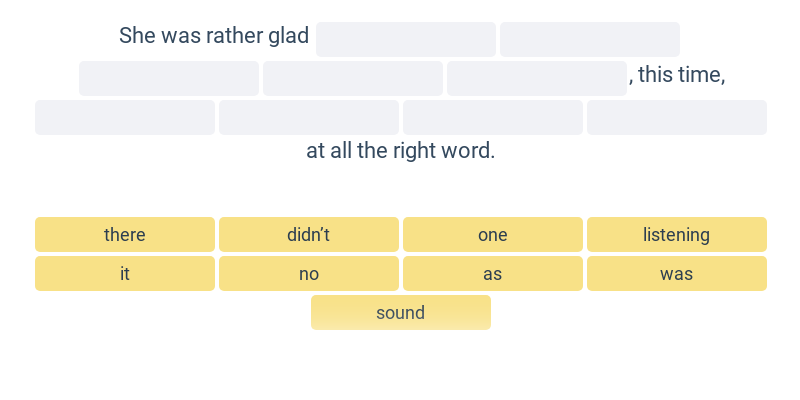The height and width of the screenshot is (400, 800).
Task: Choose the 'as' word tile
Action: click(x=493, y=273)
